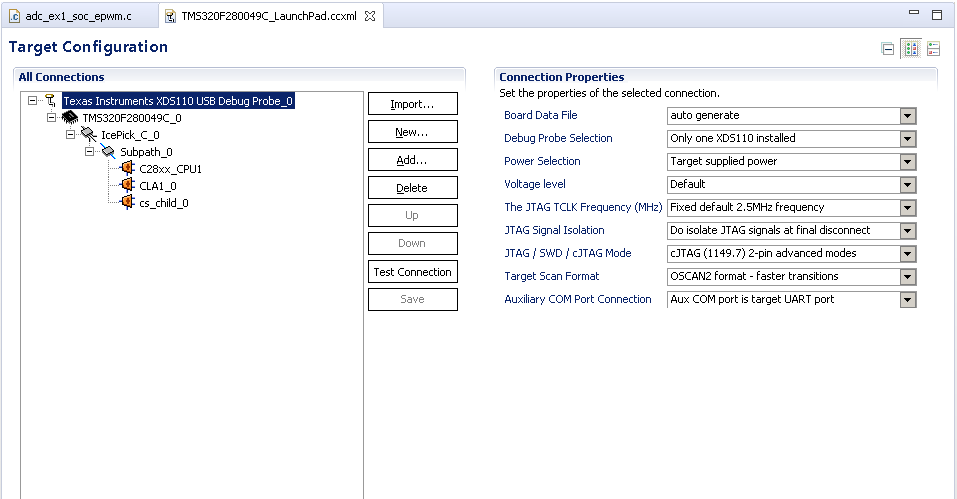The height and width of the screenshot is (499, 957).
Task: Open the JTAG TCLK Frequency dropdown
Action: pyautogui.click(x=908, y=208)
